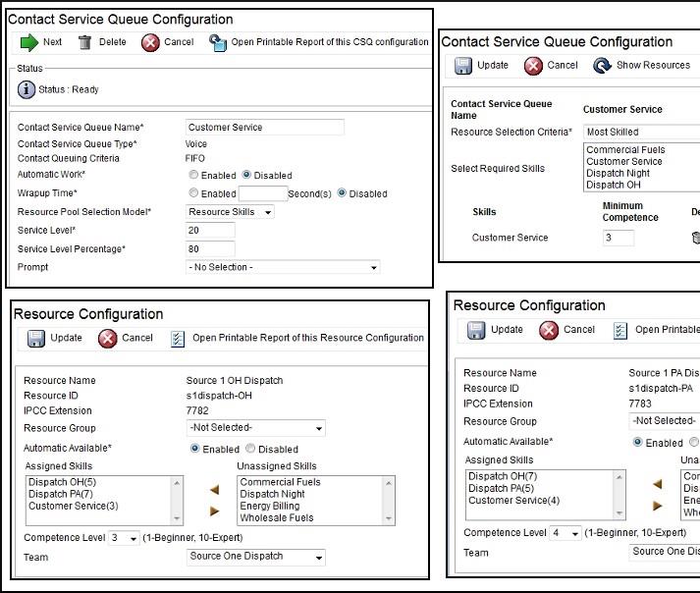Open Resource Selection Criteria Most Skilled dropdown
Screen dimensions: 700x593
(x=641, y=132)
